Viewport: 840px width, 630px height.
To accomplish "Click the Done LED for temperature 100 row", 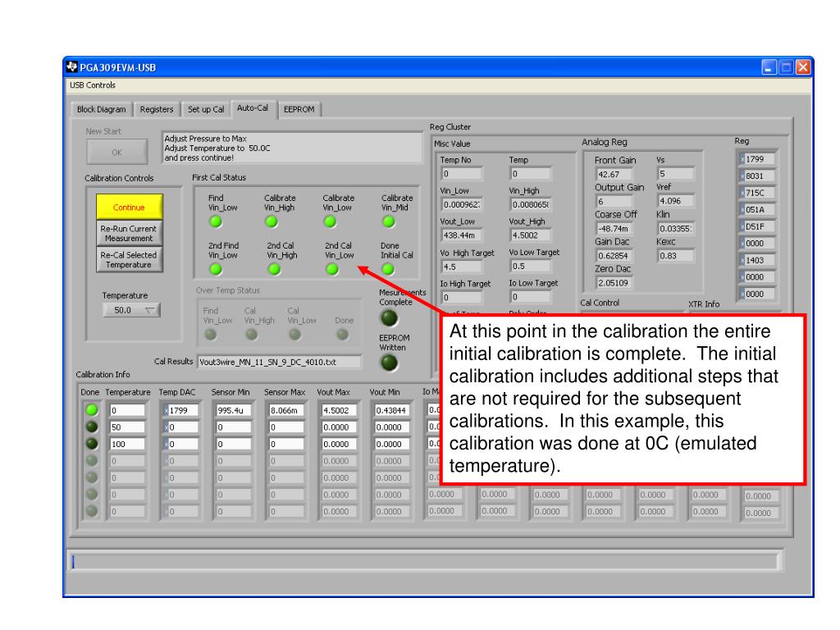I will click(x=92, y=444).
